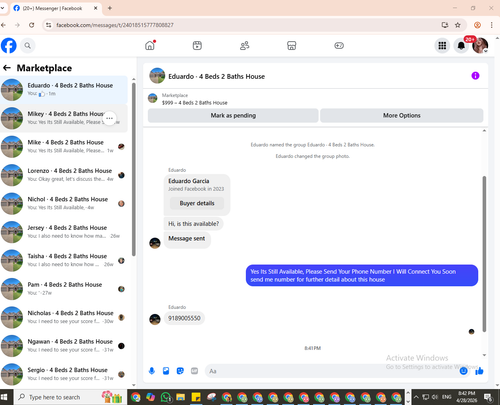
Task: Click the chat messages scrollbar
Action: pyautogui.click(x=484, y=254)
